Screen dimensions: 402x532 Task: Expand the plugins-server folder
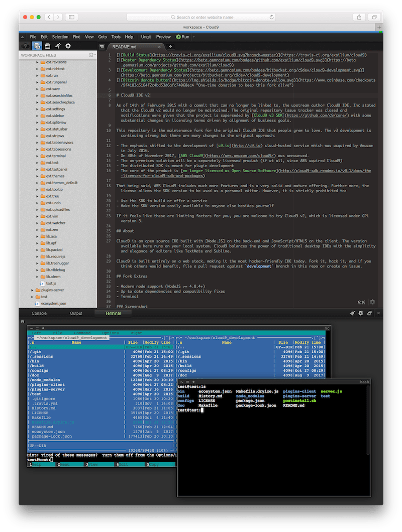click(32, 290)
